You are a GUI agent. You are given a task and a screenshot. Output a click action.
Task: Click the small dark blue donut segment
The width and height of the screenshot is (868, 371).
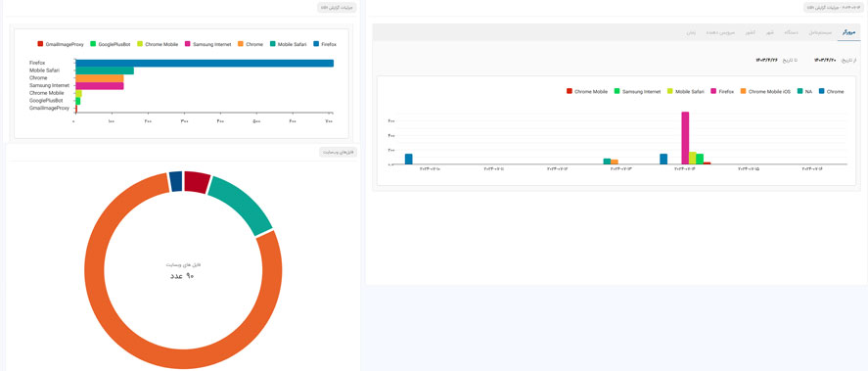(175, 182)
